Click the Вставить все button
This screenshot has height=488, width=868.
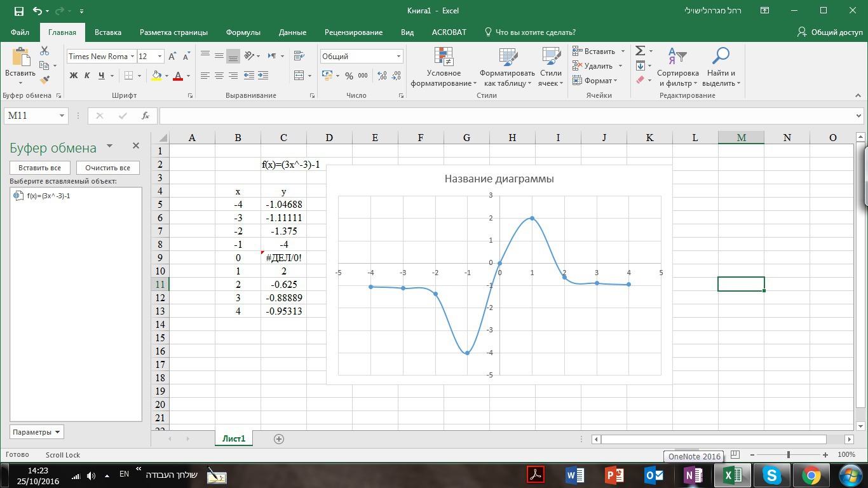[x=39, y=168]
